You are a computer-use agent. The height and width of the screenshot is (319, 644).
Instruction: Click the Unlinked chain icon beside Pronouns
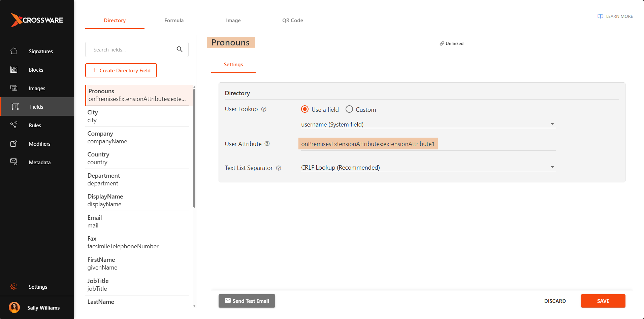pyautogui.click(x=442, y=43)
